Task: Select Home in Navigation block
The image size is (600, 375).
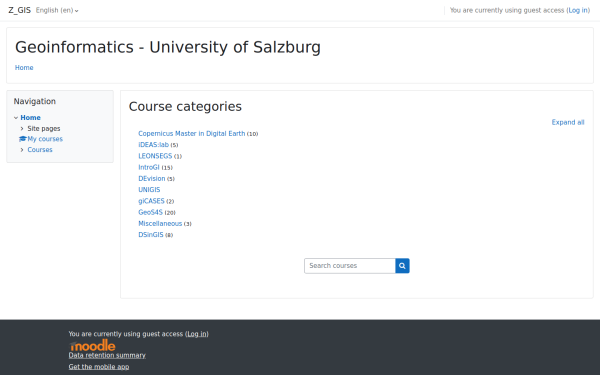Action: click(31, 118)
